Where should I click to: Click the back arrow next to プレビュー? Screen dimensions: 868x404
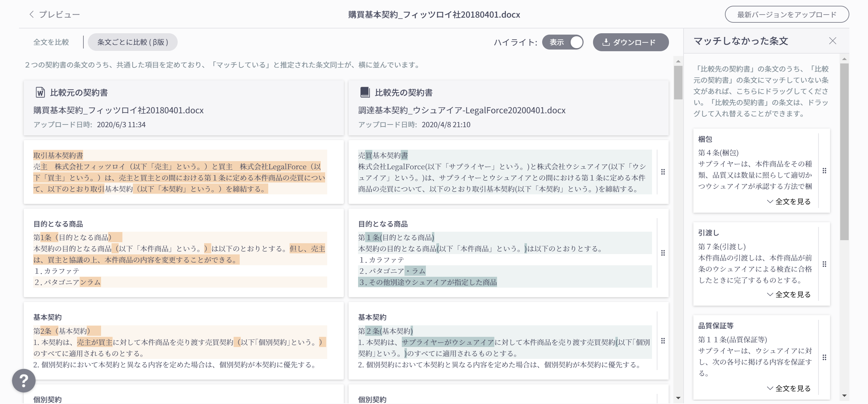pos(32,14)
